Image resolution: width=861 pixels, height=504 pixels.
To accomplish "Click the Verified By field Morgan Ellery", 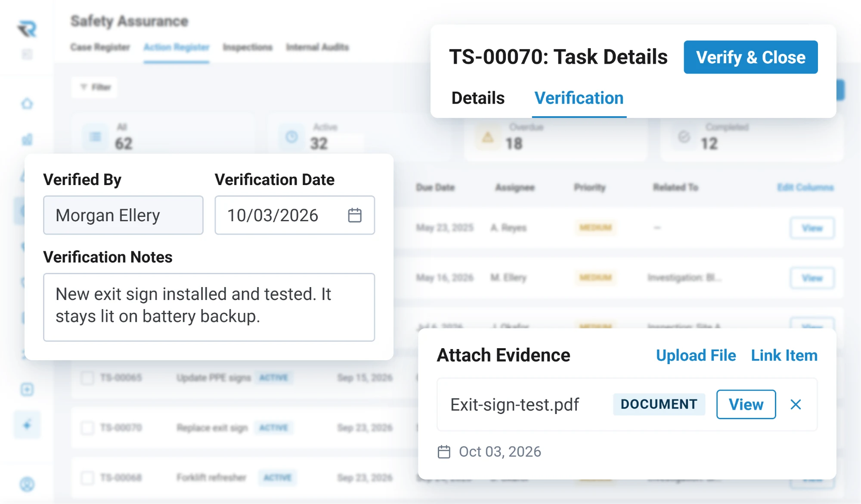I will click(123, 215).
